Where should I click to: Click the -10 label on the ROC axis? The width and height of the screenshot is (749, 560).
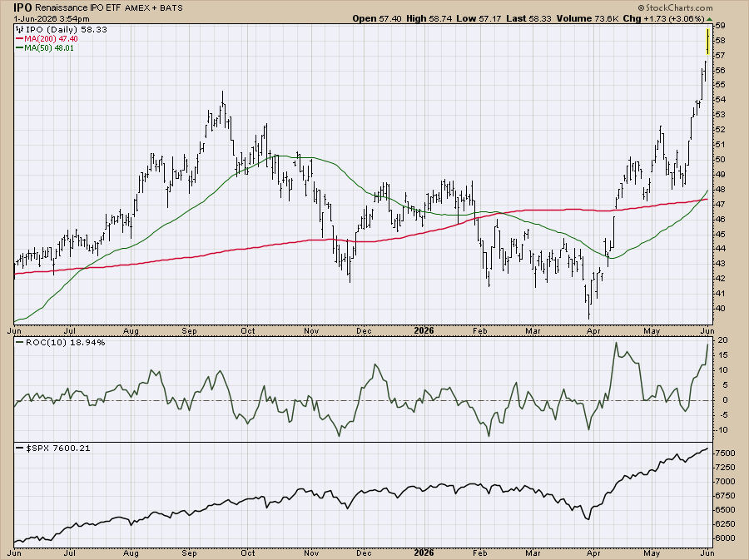(x=722, y=430)
